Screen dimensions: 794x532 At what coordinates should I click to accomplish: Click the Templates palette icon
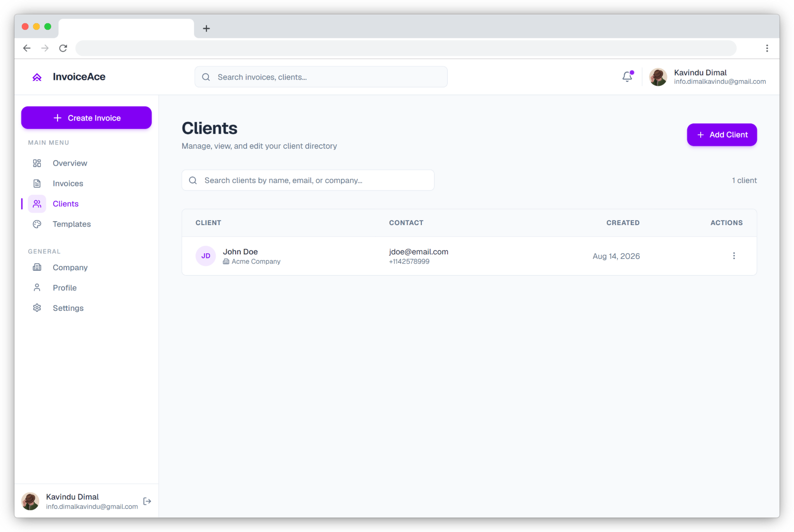point(37,224)
